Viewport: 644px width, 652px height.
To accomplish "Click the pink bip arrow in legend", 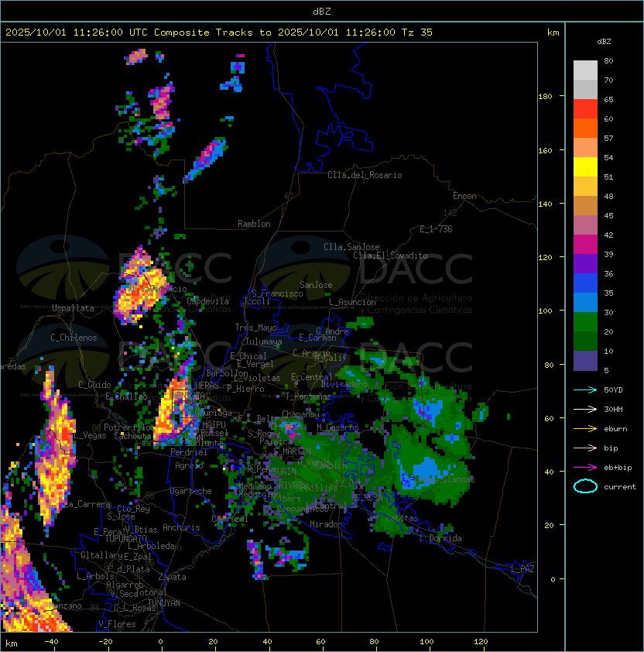I will click(x=585, y=448).
